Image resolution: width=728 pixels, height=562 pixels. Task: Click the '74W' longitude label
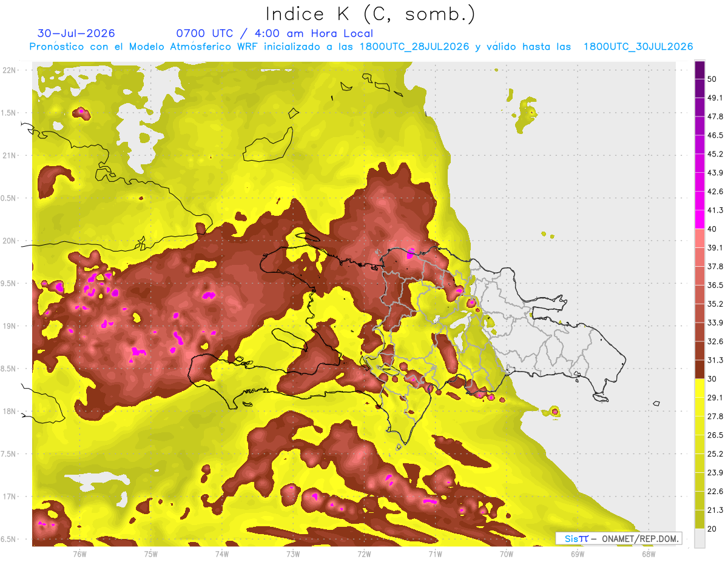pos(222,554)
